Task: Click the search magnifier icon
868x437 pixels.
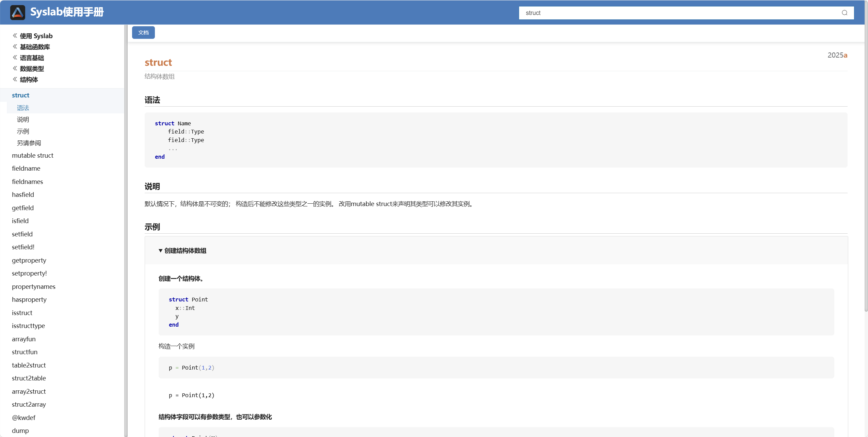Action: point(845,13)
